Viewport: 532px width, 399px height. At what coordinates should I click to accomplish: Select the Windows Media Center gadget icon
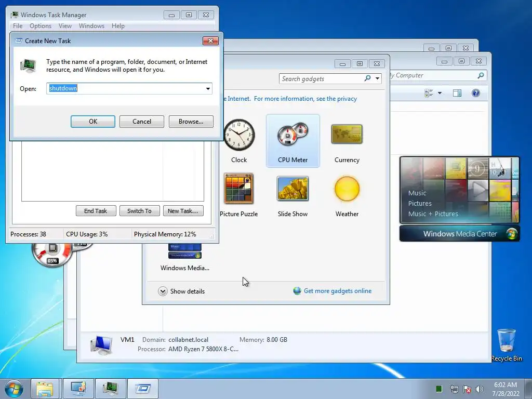click(x=184, y=251)
